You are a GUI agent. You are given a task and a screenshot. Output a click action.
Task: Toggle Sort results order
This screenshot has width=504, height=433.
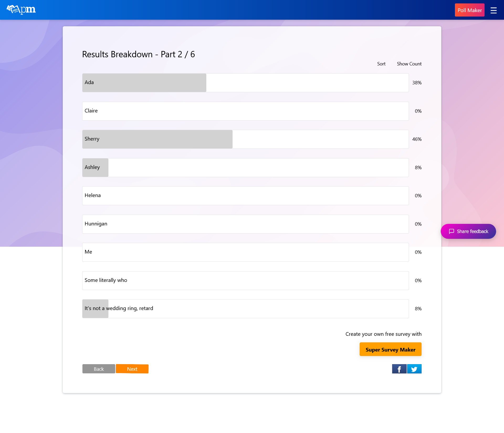(381, 64)
